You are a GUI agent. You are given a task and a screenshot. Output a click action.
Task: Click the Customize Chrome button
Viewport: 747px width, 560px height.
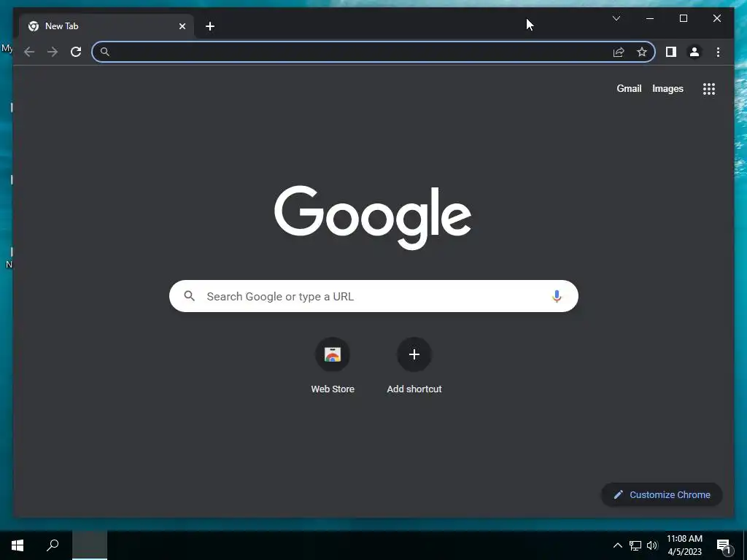pyautogui.click(x=662, y=495)
